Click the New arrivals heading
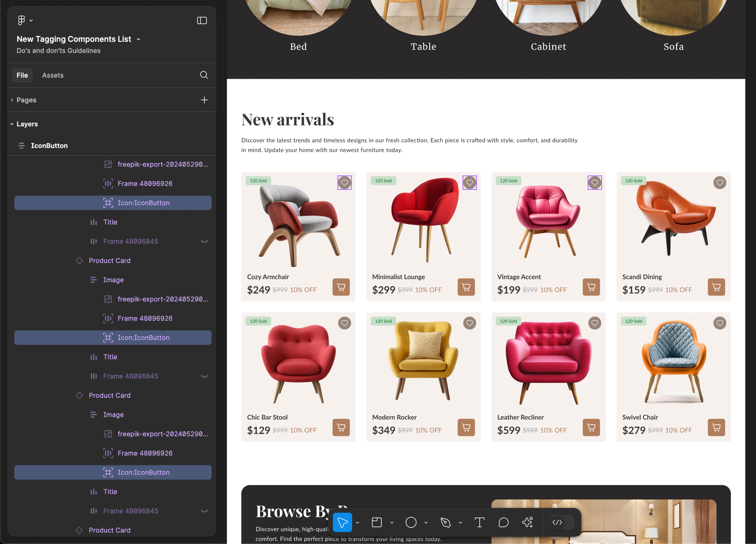The image size is (756, 544). click(x=288, y=119)
